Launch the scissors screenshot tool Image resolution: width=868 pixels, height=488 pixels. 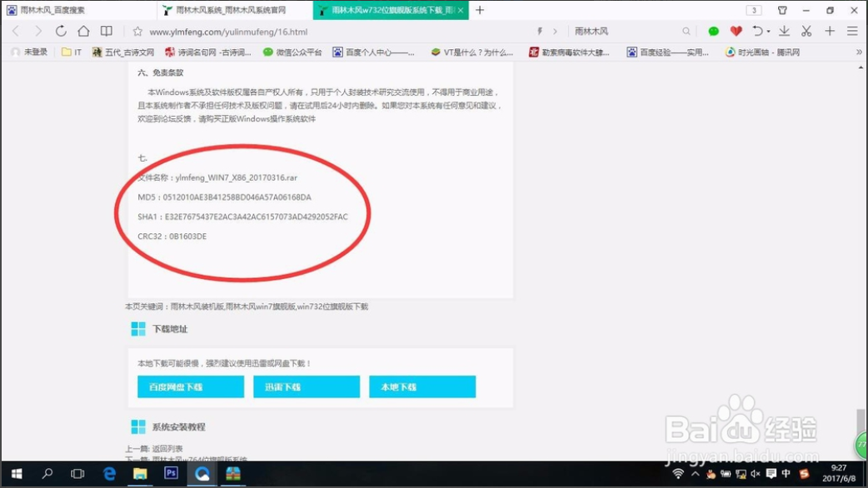(x=806, y=32)
